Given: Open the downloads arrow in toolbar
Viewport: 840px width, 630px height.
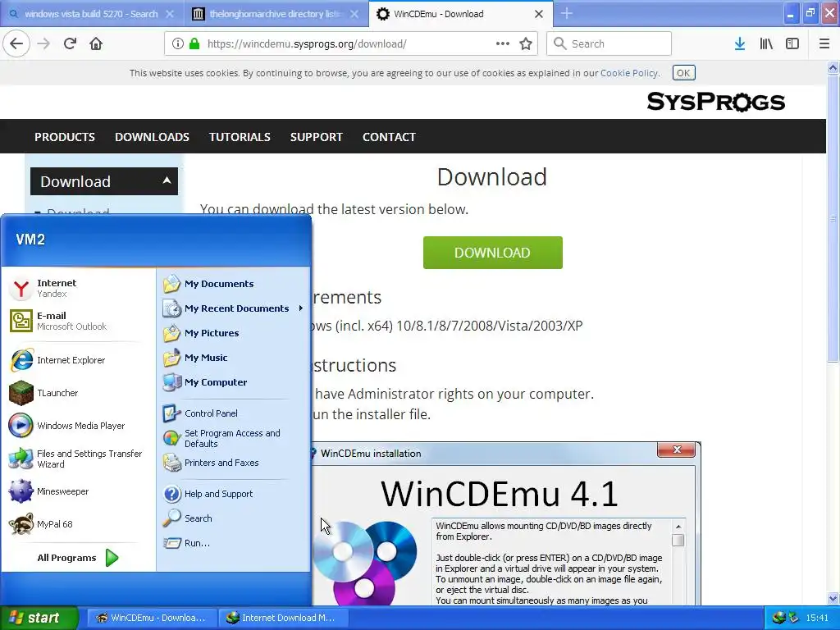Looking at the screenshot, I should tap(740, 43).
